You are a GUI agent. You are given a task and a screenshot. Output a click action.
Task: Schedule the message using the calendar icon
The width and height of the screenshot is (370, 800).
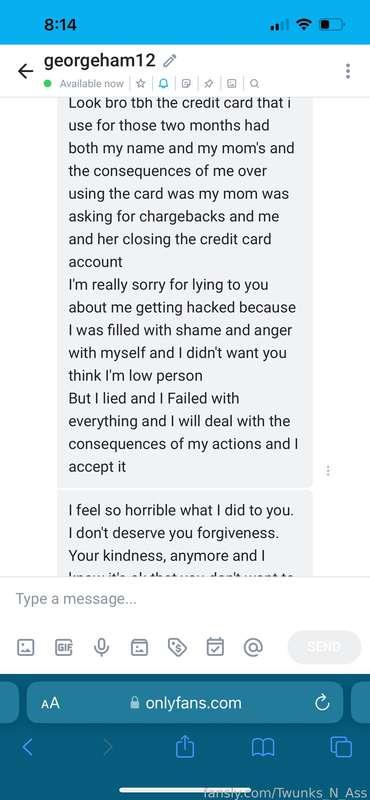coord(215,647)
